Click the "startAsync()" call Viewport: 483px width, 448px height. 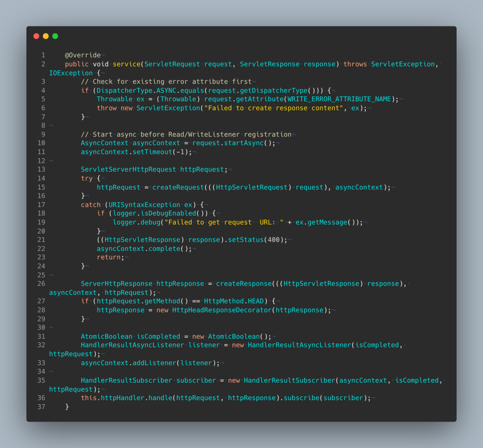click(x=248, y=143)
